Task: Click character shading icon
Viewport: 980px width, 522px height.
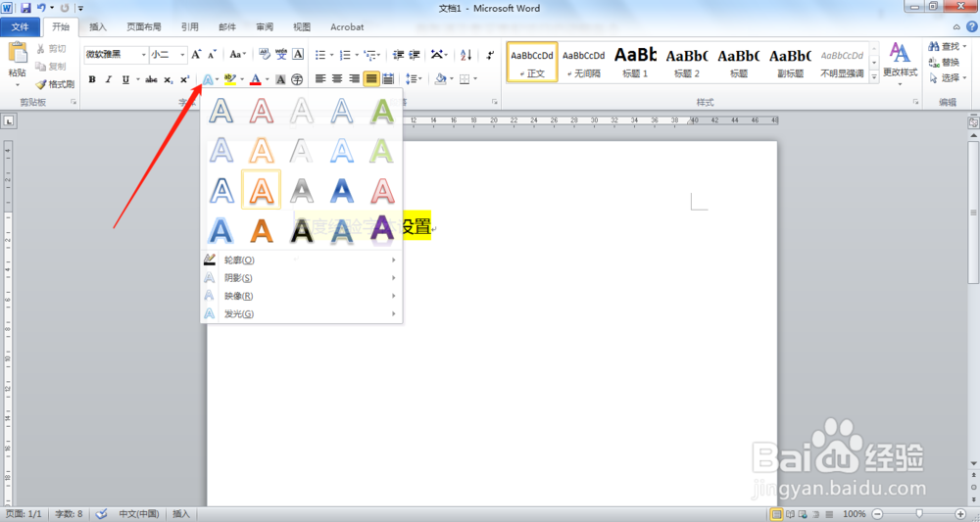Action: (280, 79)
